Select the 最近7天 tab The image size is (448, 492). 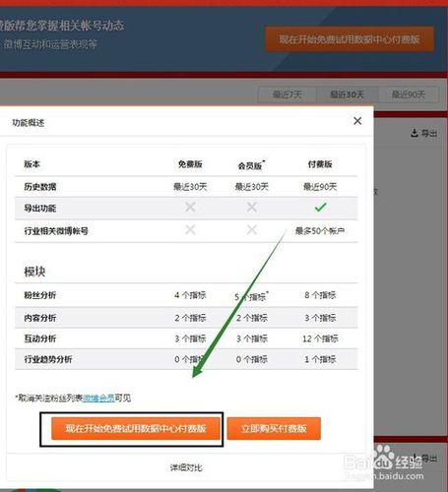click(x=288, y=94)
